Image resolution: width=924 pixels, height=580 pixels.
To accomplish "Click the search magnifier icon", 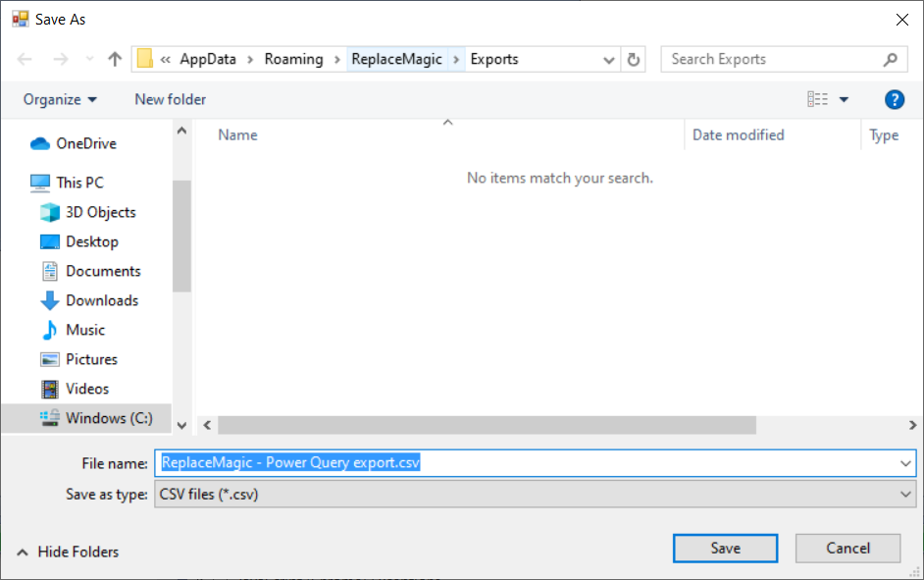I will coord(890,59).
